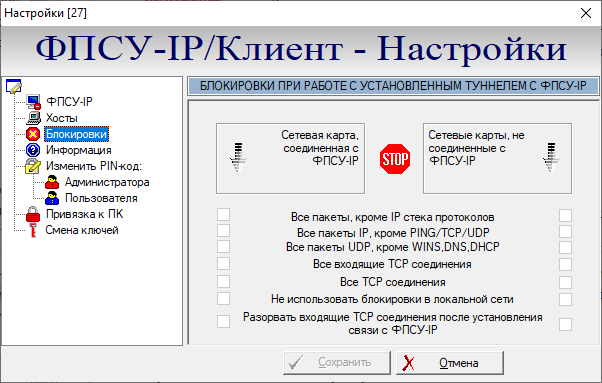Check left box for 'Все TCP соединения'
The width and height of the screenshot is (602, 383).
223,281
